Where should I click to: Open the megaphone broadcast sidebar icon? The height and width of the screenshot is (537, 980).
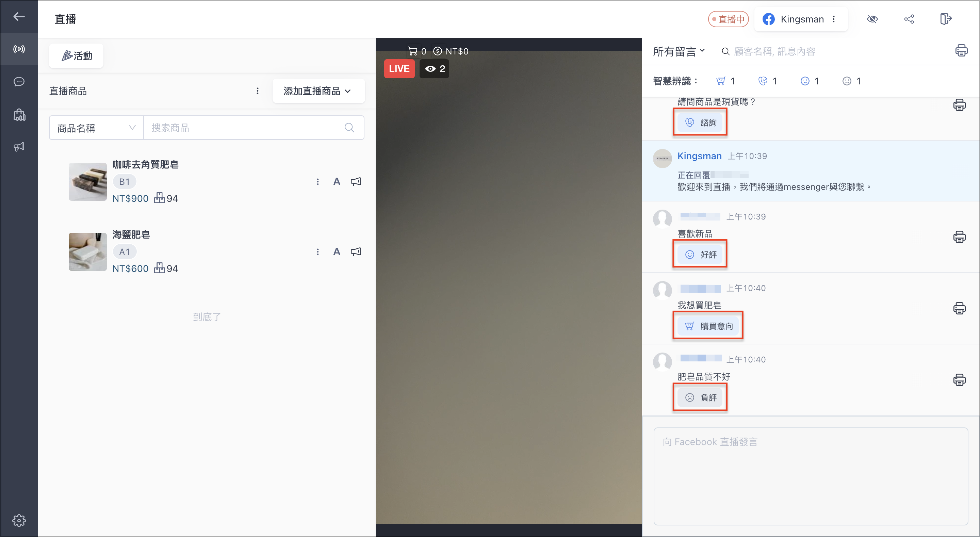(x=19, y=147)
